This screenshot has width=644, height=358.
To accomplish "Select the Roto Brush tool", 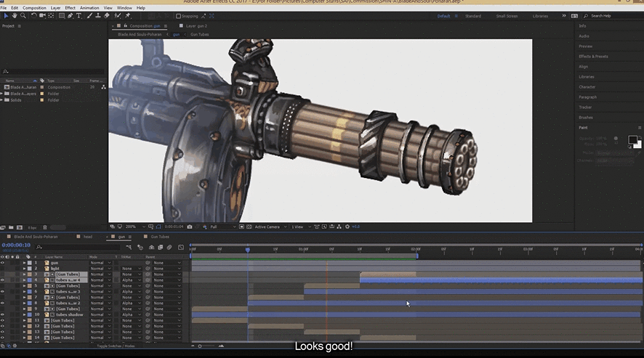I will (118, 15).
